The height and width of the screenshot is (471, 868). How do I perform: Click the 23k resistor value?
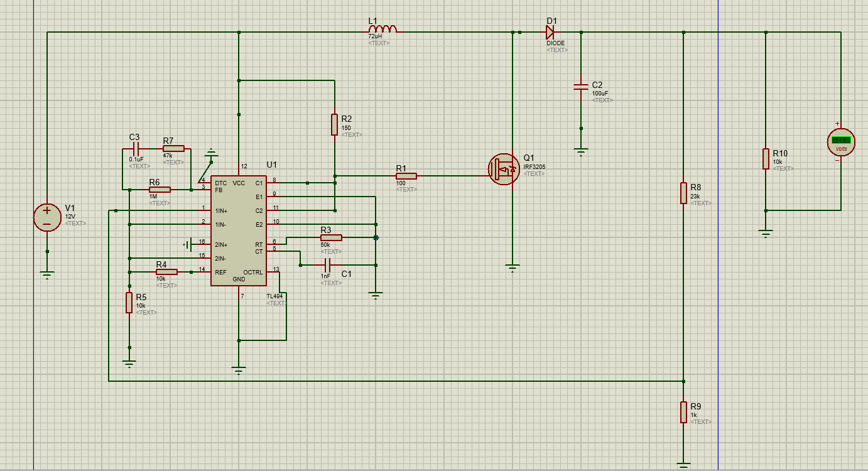tap(695, 197)
